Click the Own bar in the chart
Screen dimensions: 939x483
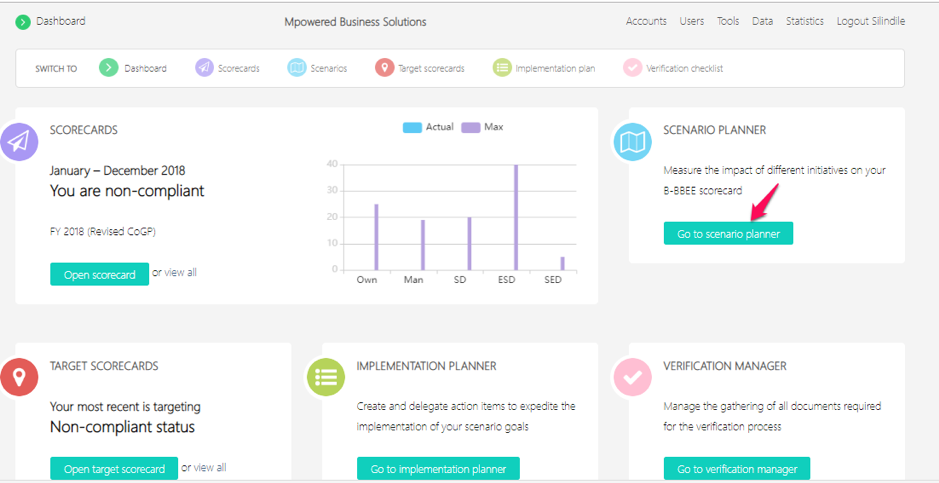(x=376, y=237)
